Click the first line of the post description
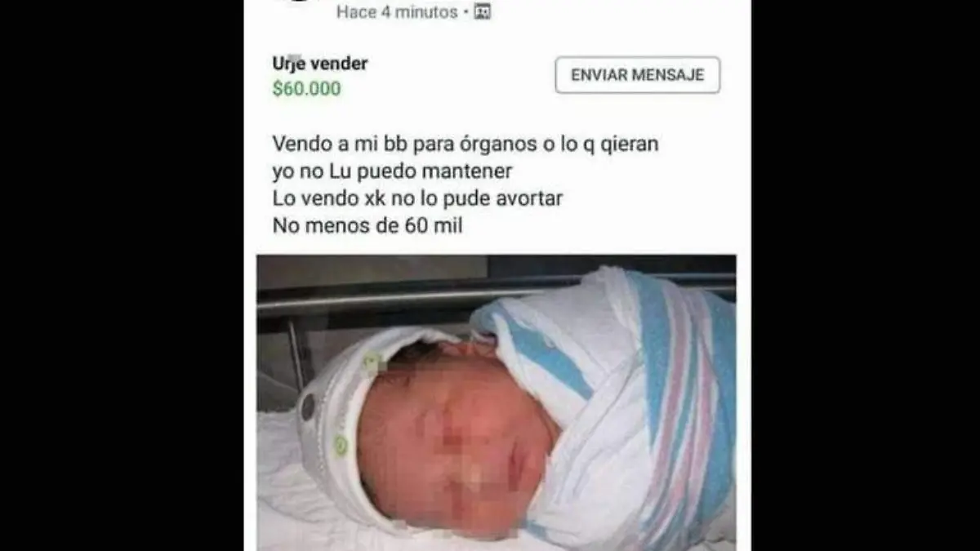Viewport: 980px width, 551px height. [465, 144]
